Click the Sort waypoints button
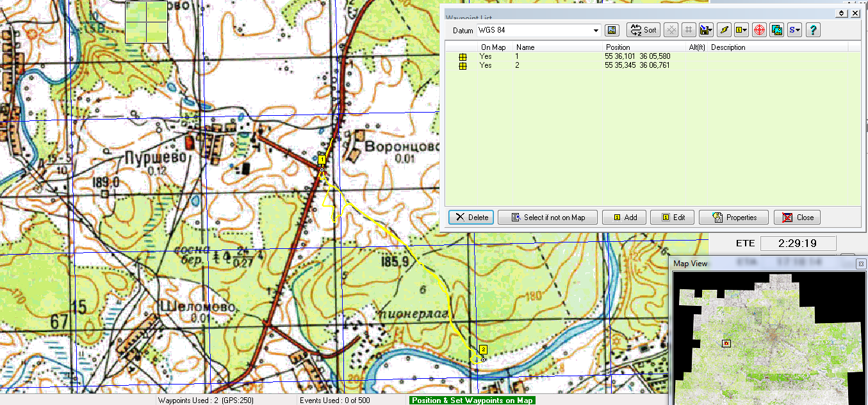The image size is (868, 405). tap(643, 30)
